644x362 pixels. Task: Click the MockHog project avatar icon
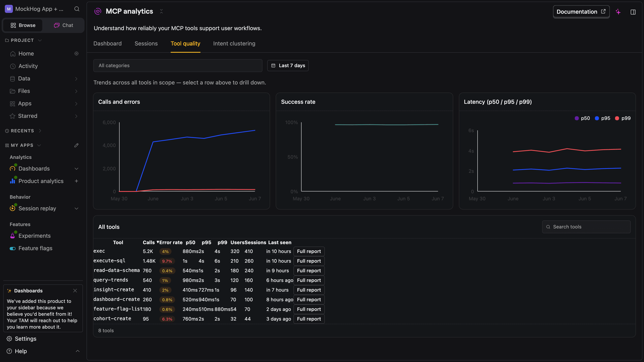tap(9, 9)
